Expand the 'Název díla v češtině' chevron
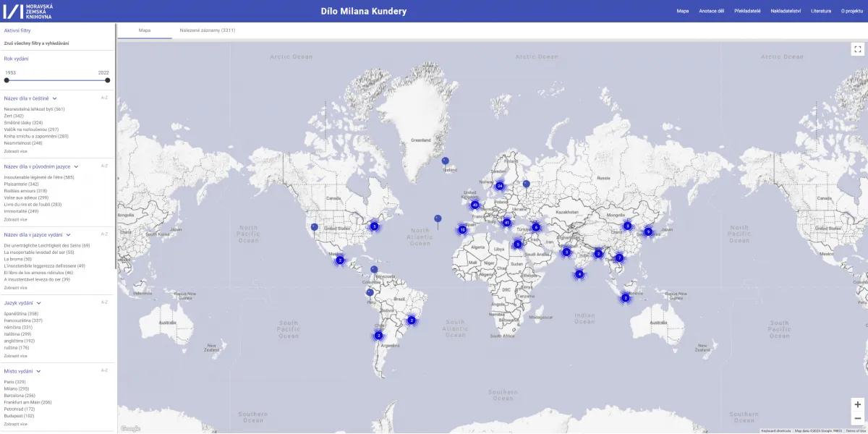Image resolution: width=868 pixels, height=434 pixels. (x=54, y=98)
